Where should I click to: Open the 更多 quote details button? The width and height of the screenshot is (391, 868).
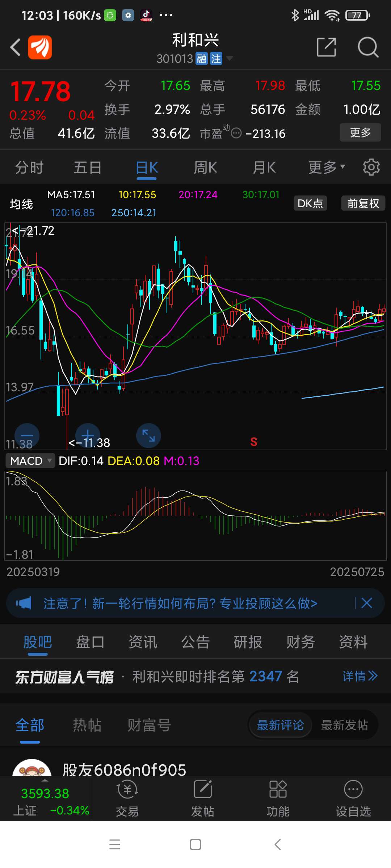click(x=360, y=132)
